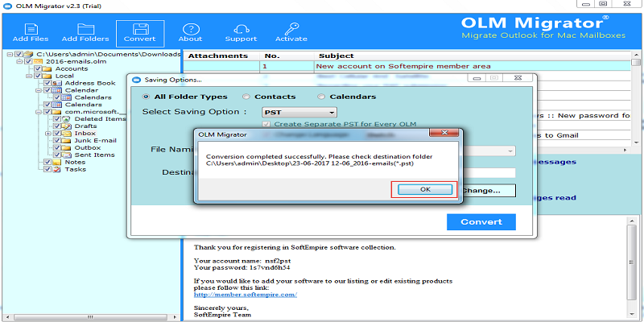
Task: Uncheck the Notes checkbox
Action: (47, 163)
